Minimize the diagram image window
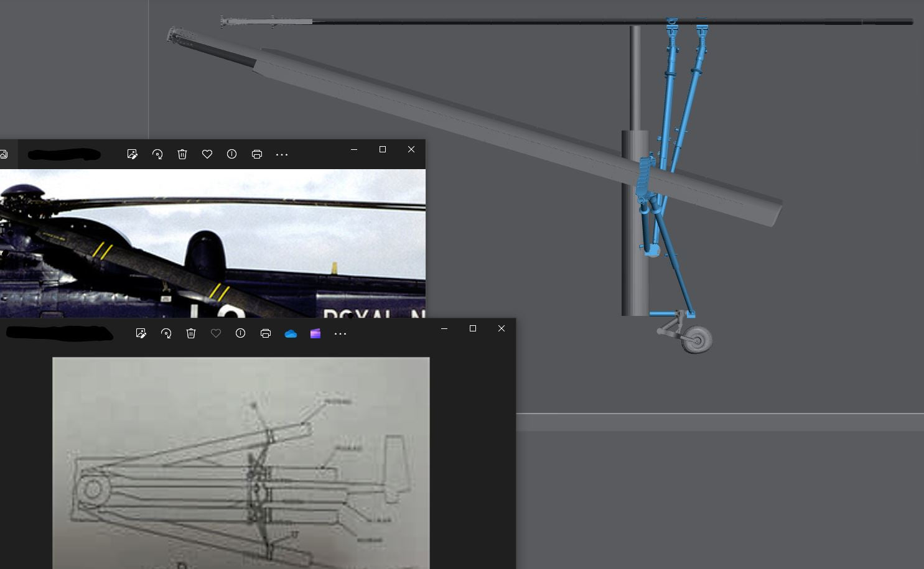The width and height of the screenshot is (924, 569). 444,328
